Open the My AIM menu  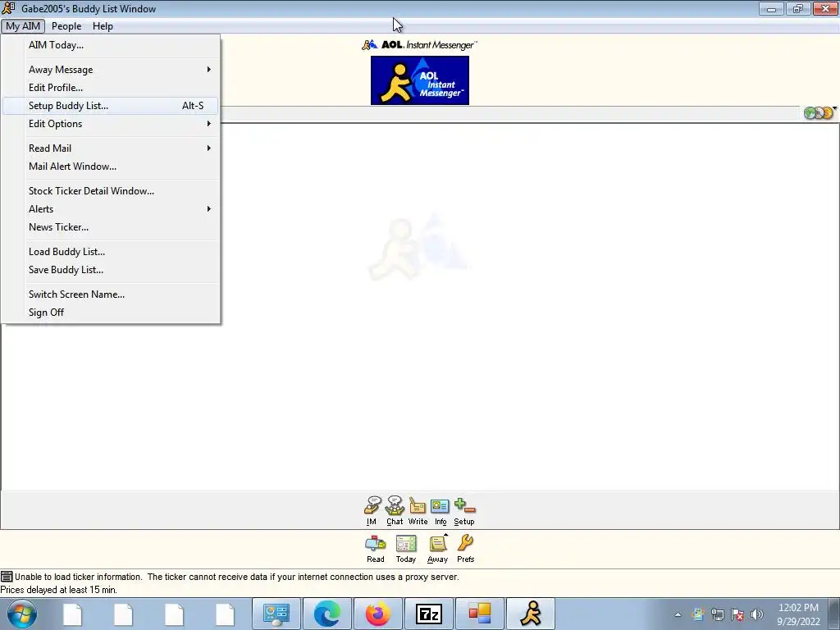[x=23, y=25]
